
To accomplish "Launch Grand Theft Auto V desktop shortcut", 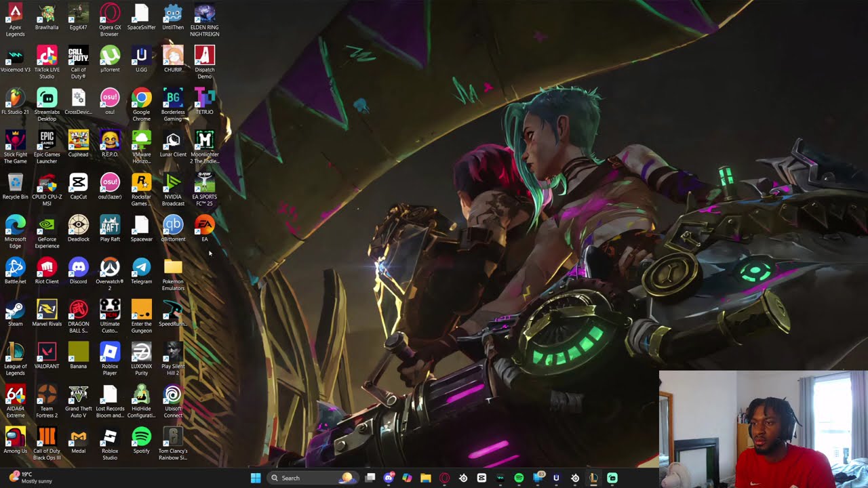I will click(78, 401).
